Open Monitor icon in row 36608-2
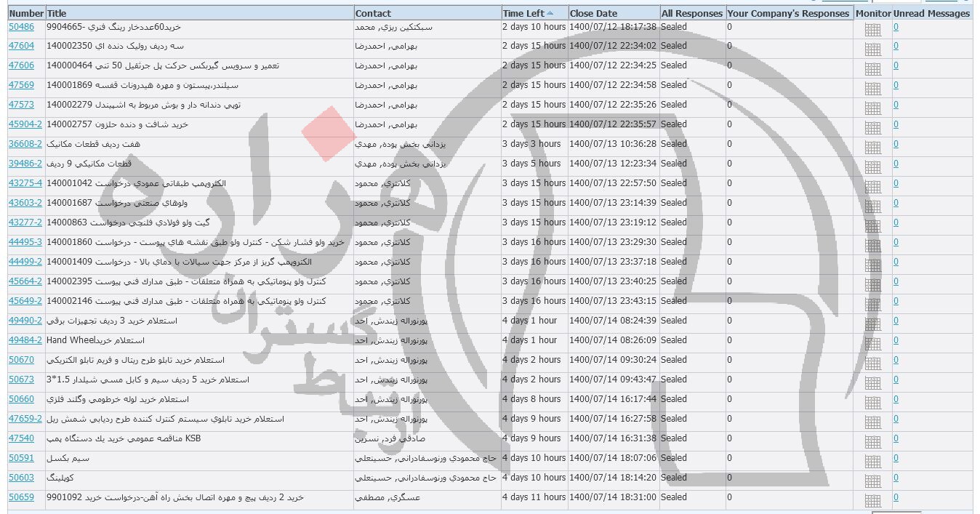 tap(872, 148)
